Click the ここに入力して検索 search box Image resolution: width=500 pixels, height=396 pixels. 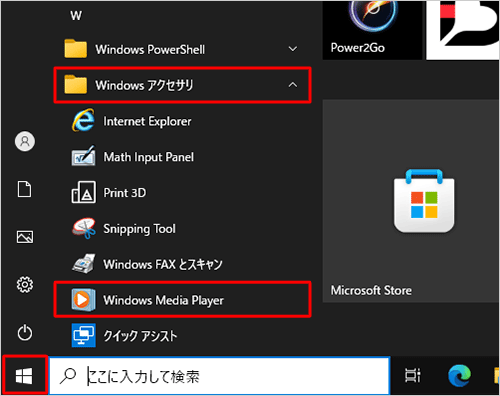[219, 376]
